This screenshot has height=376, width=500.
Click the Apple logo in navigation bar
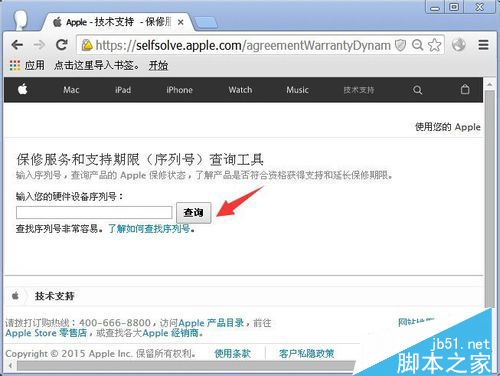[x=23, y=89]
